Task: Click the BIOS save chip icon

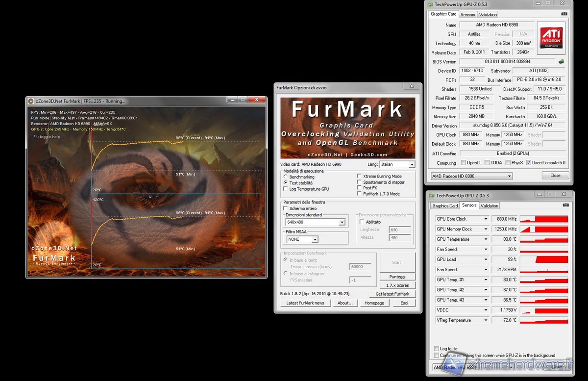Action: pyautogui.click(x=561, y=62)
